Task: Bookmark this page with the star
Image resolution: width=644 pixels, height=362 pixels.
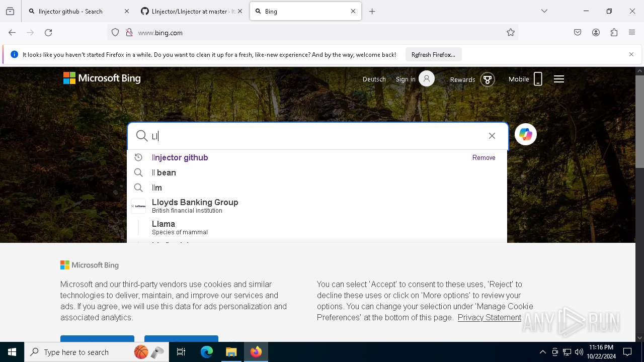Action: tap(511, 33)
